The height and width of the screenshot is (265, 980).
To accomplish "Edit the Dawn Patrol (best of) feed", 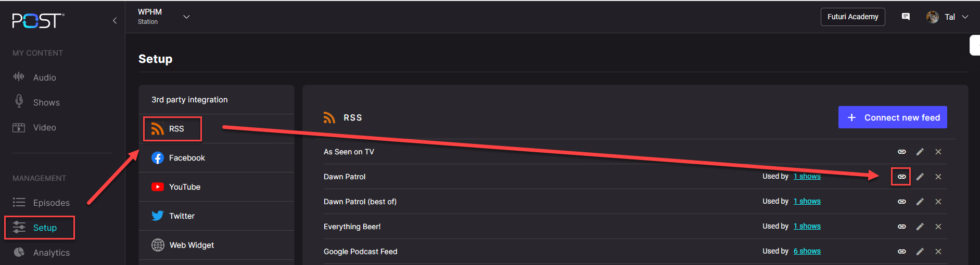I will (x=920, y=202).
